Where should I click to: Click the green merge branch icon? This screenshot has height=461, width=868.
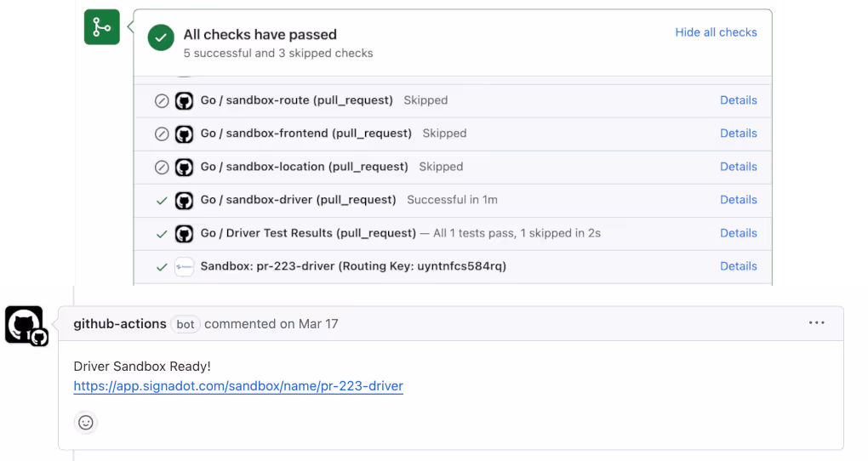coord(102,27)
